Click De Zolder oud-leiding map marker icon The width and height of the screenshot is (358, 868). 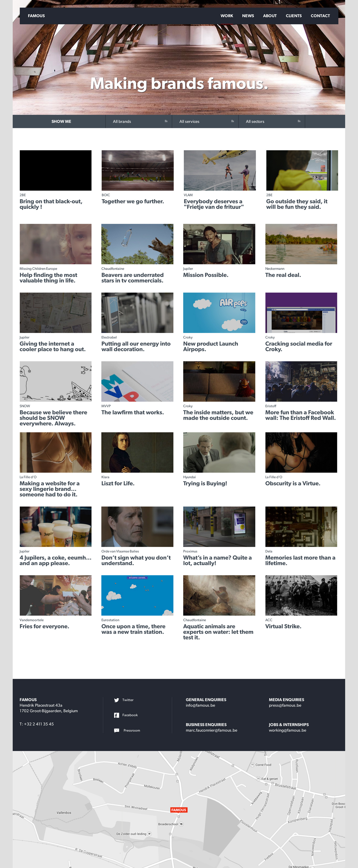(x=150, y=834)
